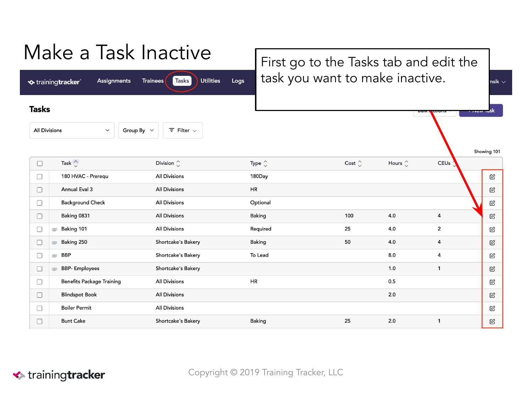Edit the BBP- Employees task

492,268
